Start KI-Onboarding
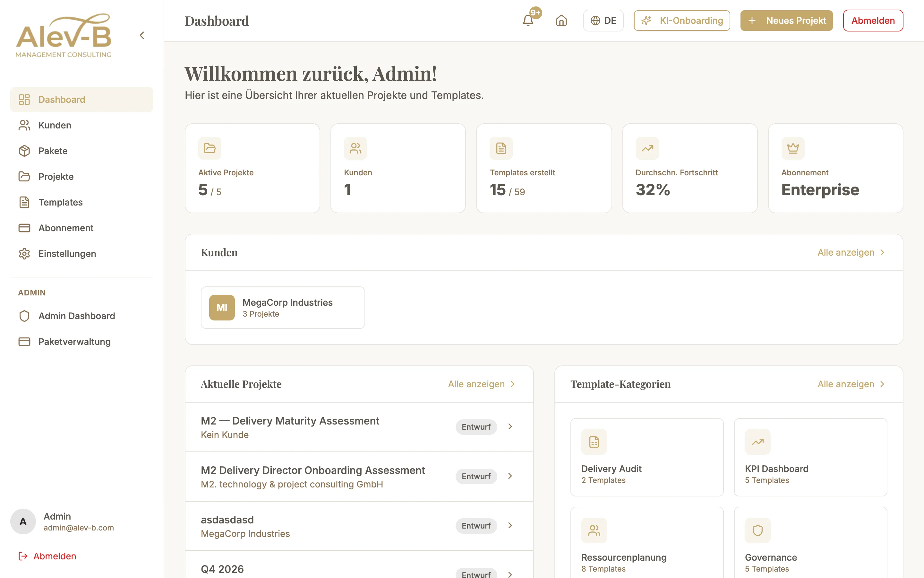 (681, 21)
